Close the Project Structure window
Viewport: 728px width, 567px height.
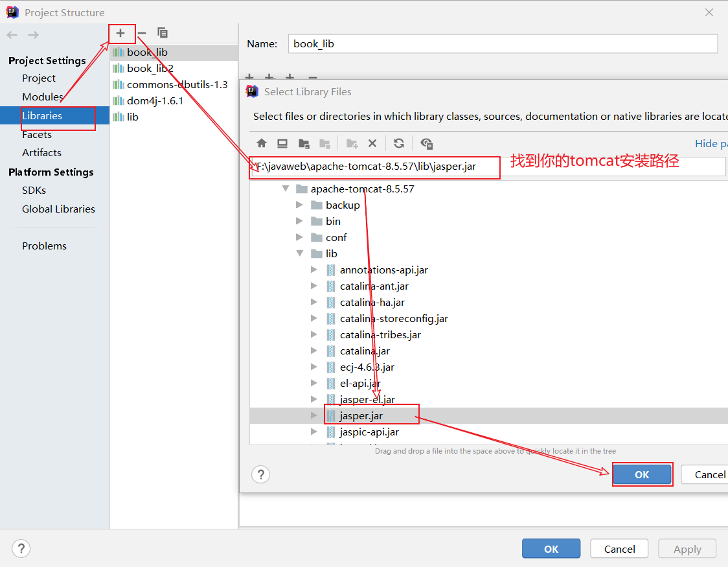click(x=709, y=12)
